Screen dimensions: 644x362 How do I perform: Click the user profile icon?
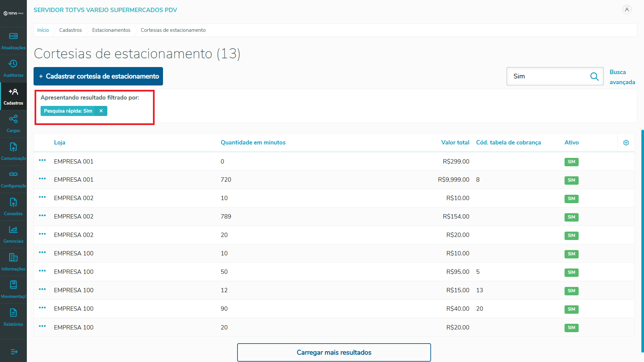tap(627, 10)
